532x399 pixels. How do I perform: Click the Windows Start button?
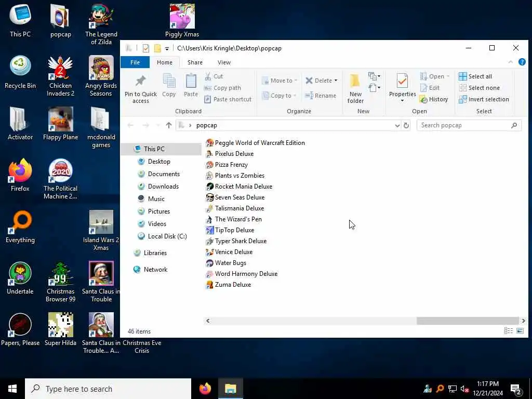(x=12, y=389)
